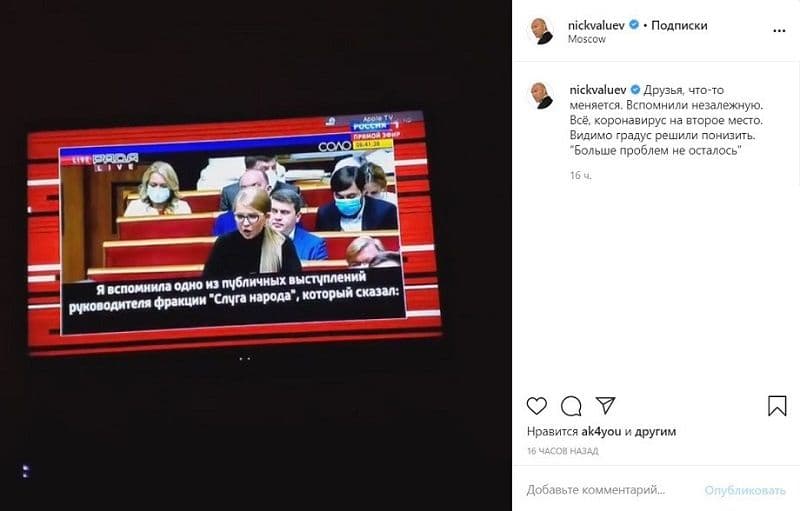Open the Moscow location link

(x=587, y=39)
